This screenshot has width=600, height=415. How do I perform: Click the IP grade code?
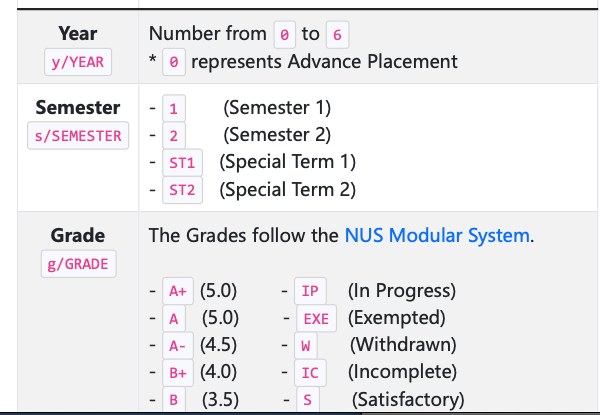tap(310, 291)
